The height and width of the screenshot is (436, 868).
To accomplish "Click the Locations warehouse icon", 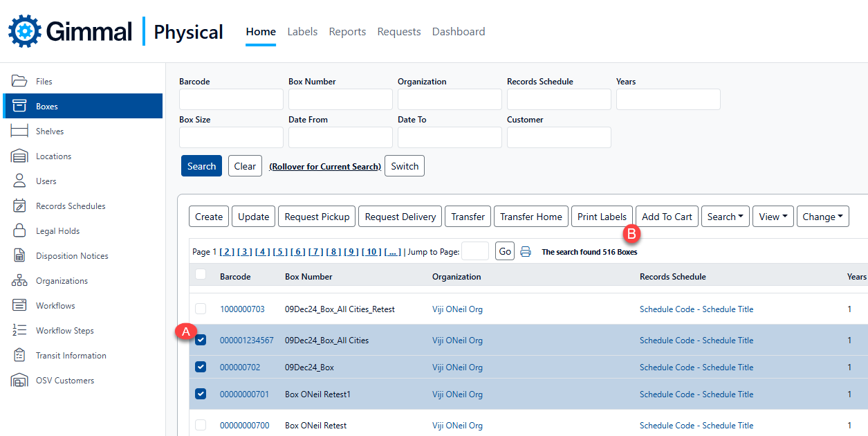I will coord(19,156).
